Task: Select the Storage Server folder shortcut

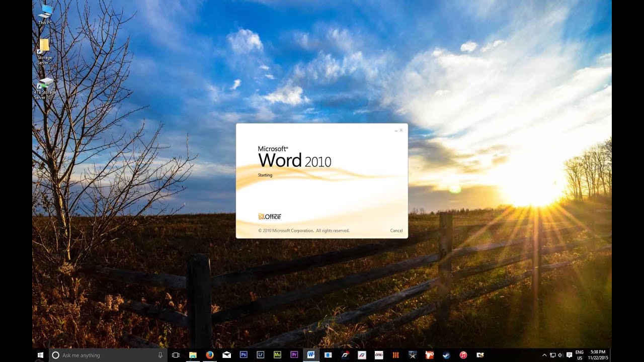Action: (44, 51)
